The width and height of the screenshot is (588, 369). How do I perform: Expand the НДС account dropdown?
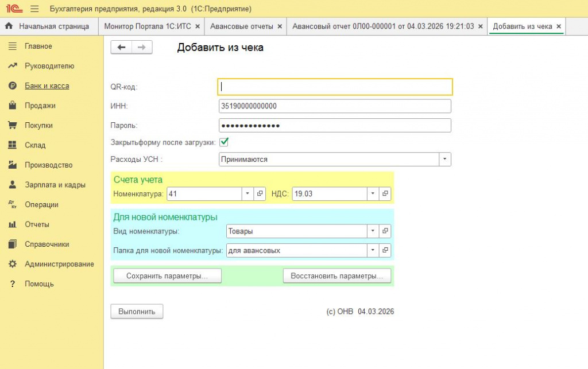pyautogui.click(x=373, y=193)
